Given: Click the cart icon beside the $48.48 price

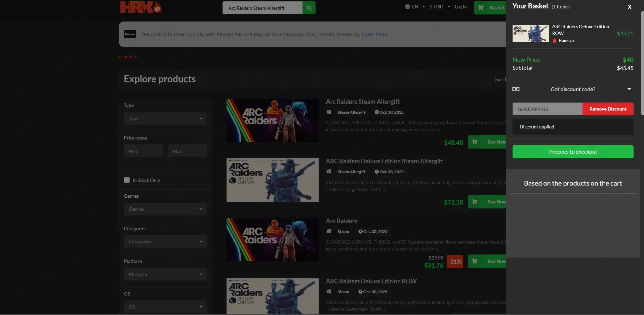Looking at the screenshot, I should [x=475, y=142].
